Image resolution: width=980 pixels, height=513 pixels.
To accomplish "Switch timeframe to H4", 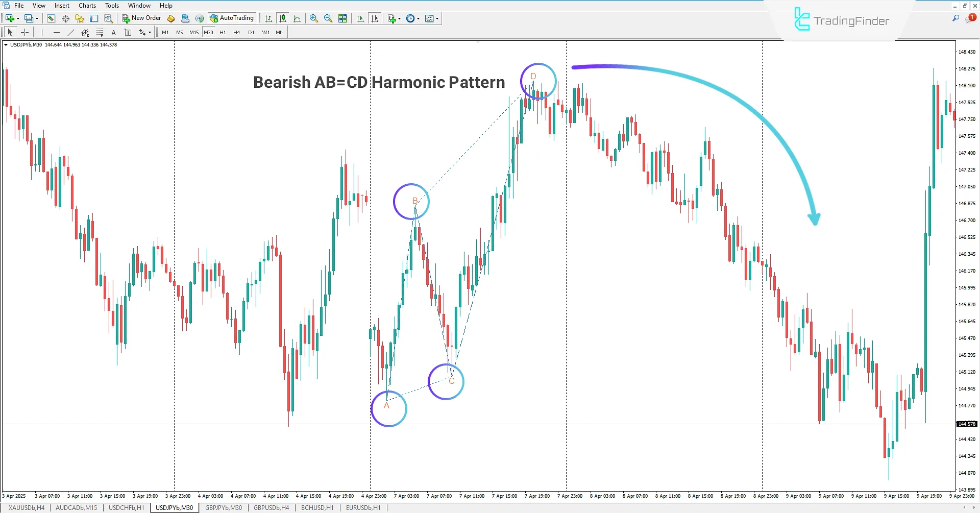I will (236, 32).
